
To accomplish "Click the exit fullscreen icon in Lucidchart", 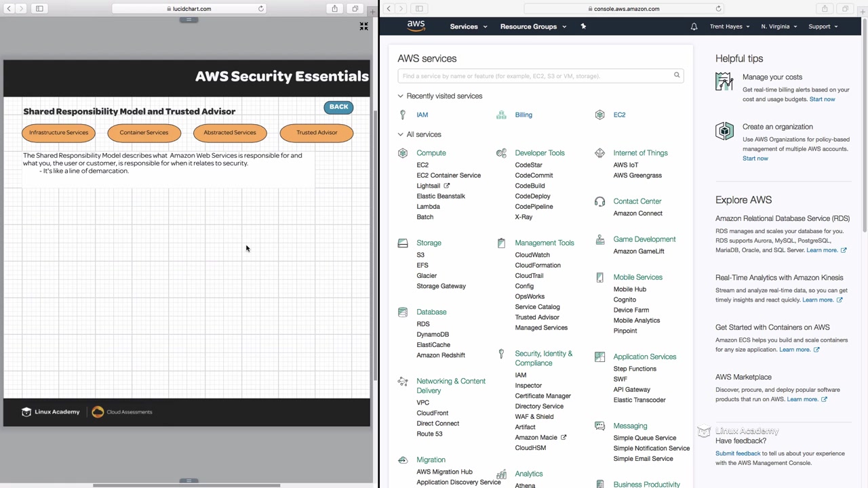I will coord(363,26).
